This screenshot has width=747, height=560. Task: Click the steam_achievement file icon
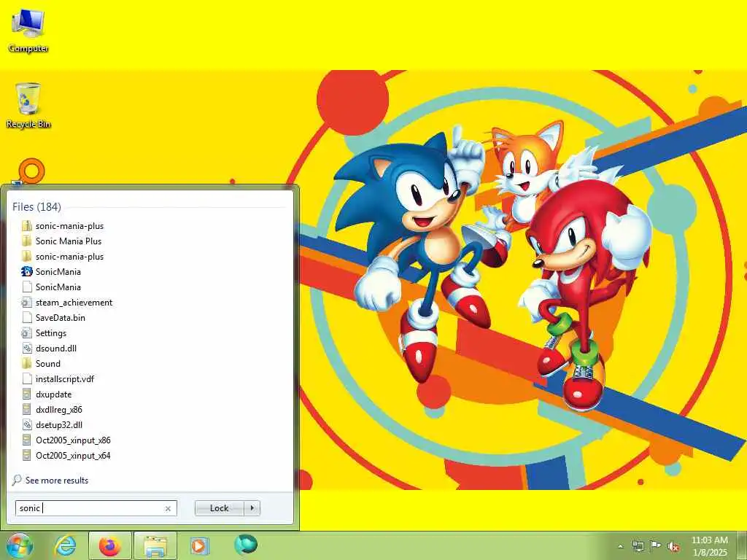[27, 303]
